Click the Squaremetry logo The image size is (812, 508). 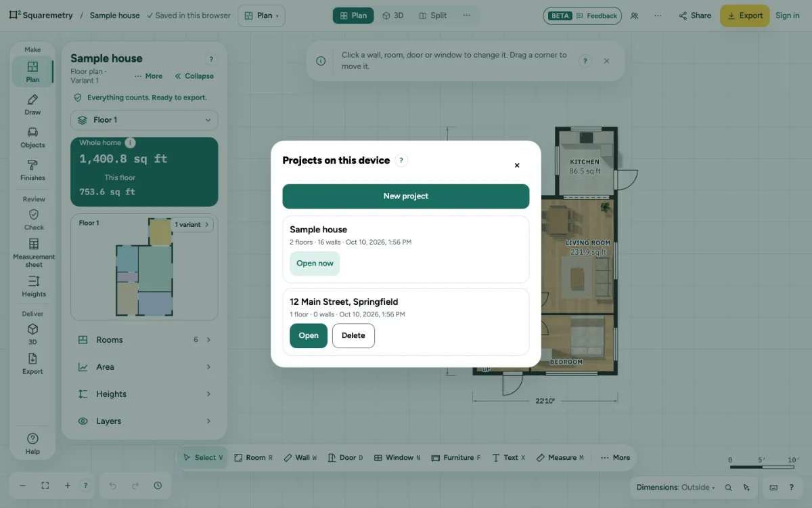tap(41, 16)
